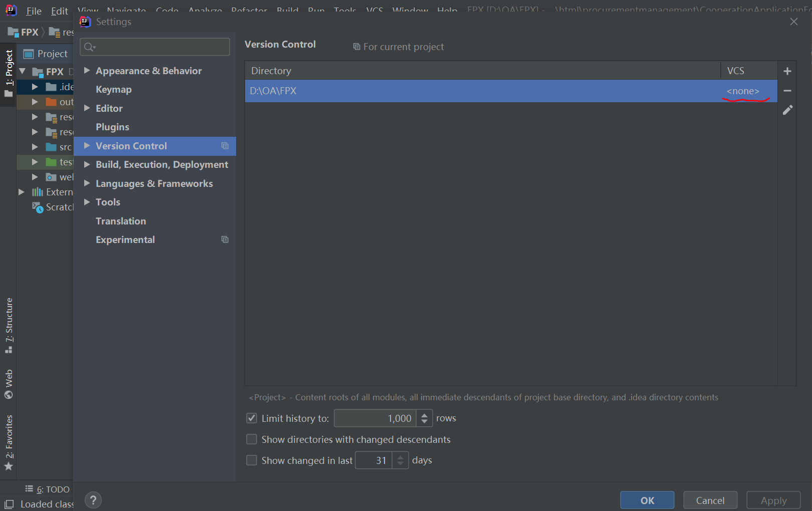Open the 6: TODO tool window
Image resolution: width=812 pixels, height=511 pixels.
pos(48,489)
